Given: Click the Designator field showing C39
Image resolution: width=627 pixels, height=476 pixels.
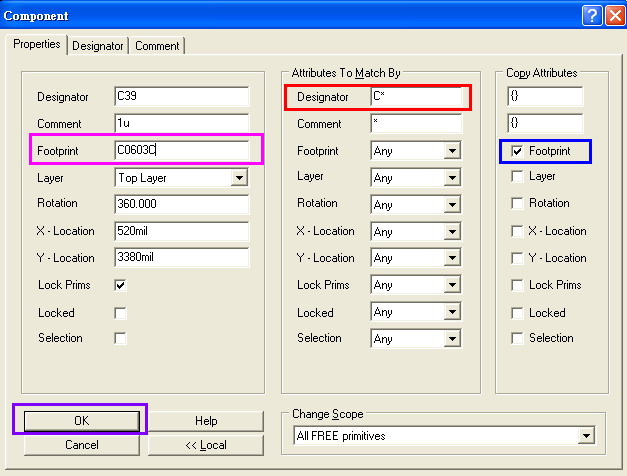Looking at the screenshot, I should (182, 96).
